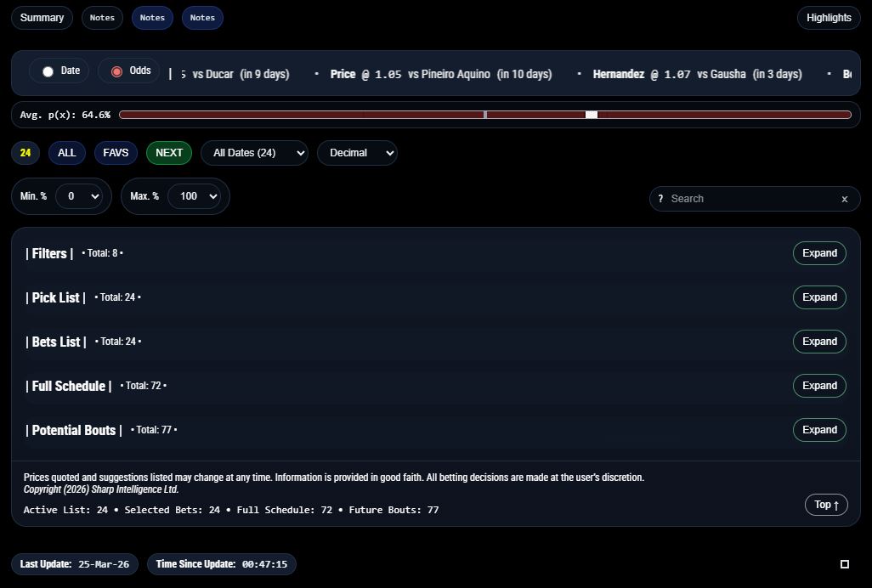The height and width of the screenshot is (588, 872).
Task: Toggle the NEXT filter pill
Action: pos(169,153)
